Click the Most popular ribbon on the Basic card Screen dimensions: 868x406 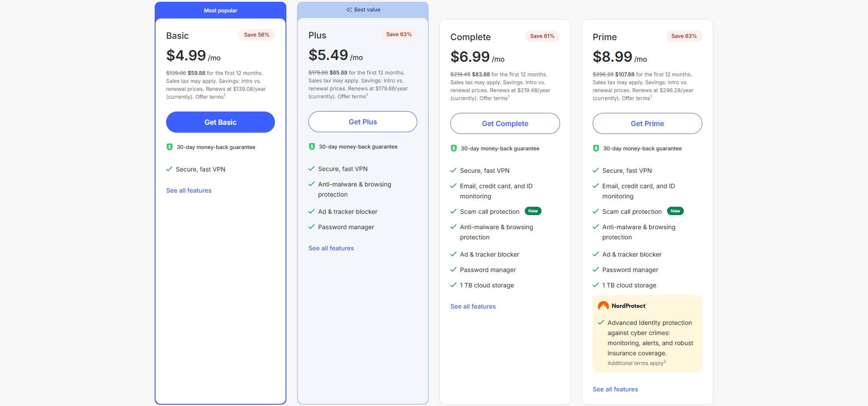point(220,10)
